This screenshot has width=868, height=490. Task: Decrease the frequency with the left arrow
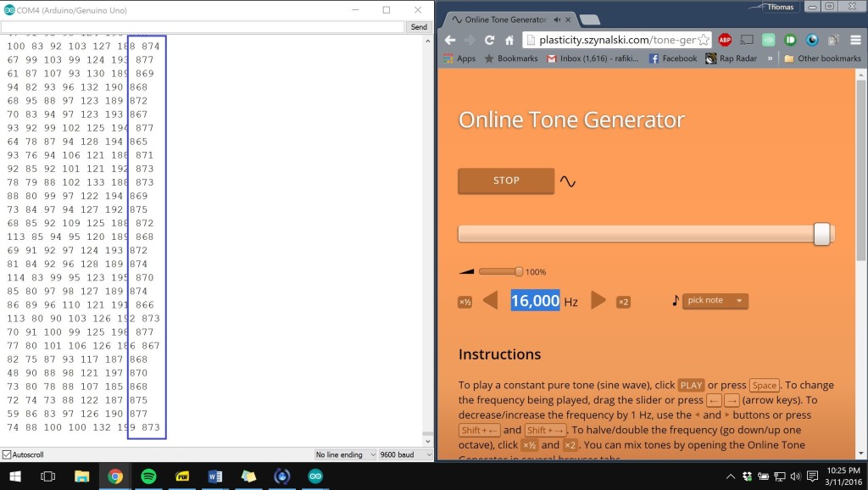tap(490, 301)
